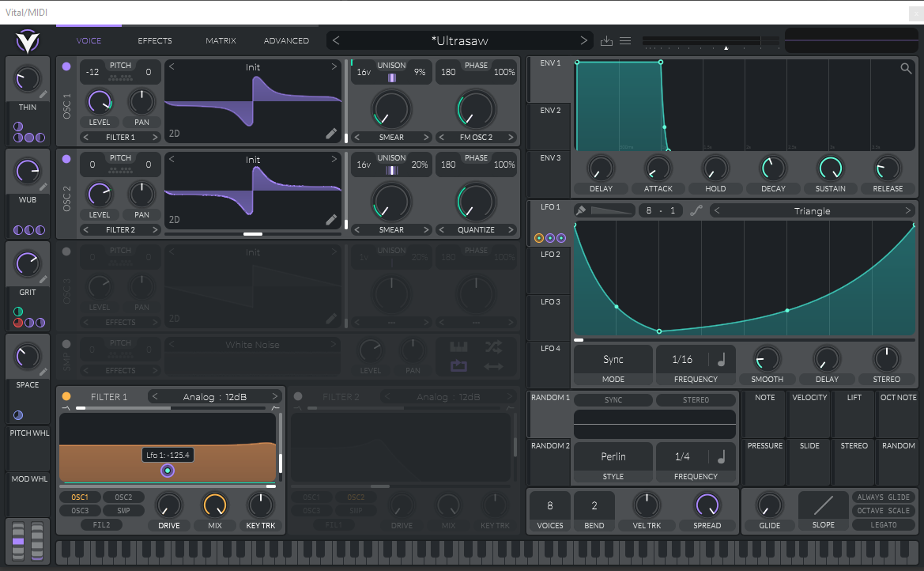
Task: Next OSC 1 wavetable arrow
Action: pos(334,66)
